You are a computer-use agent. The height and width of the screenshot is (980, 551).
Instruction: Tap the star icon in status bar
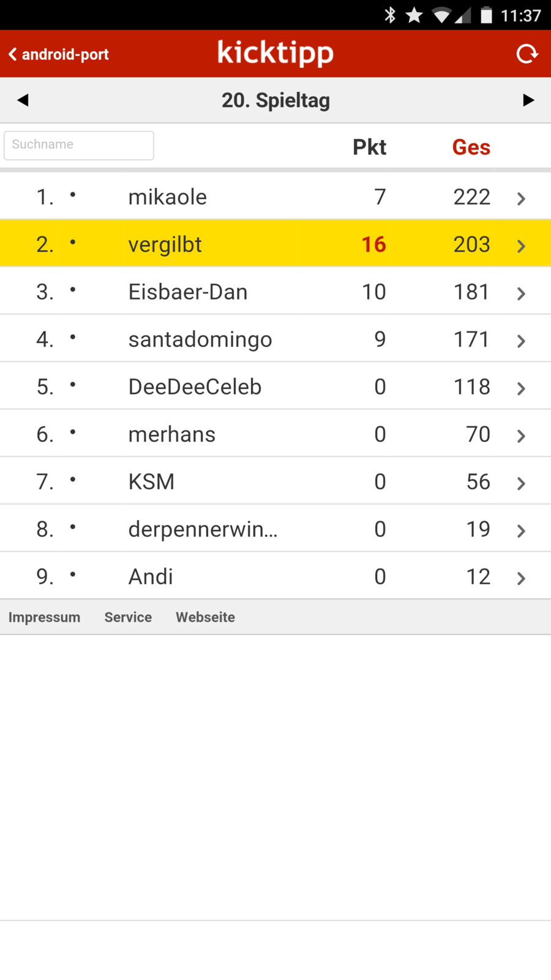[414, 15]
